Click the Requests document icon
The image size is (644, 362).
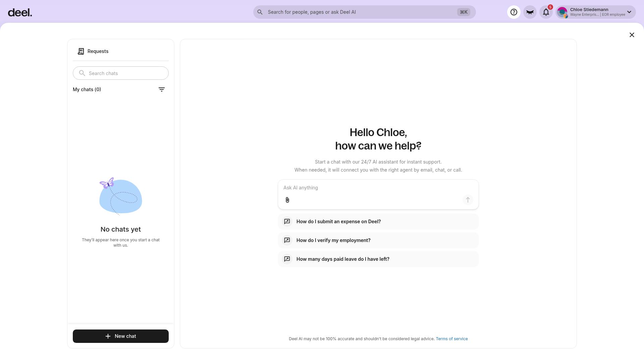pyautogui.click(x=81, y=51)
